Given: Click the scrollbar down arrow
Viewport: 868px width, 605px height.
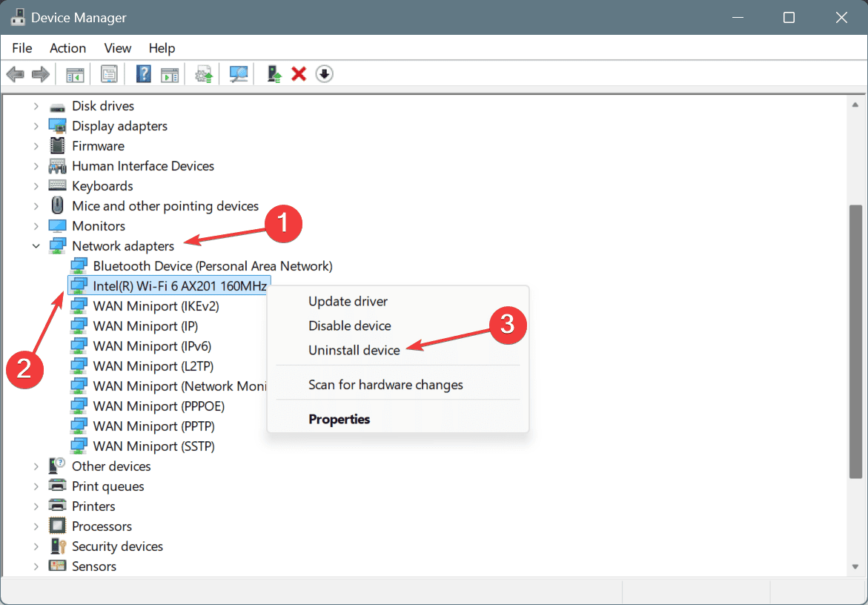Looking at the screenshot, I should pos(855,566).
